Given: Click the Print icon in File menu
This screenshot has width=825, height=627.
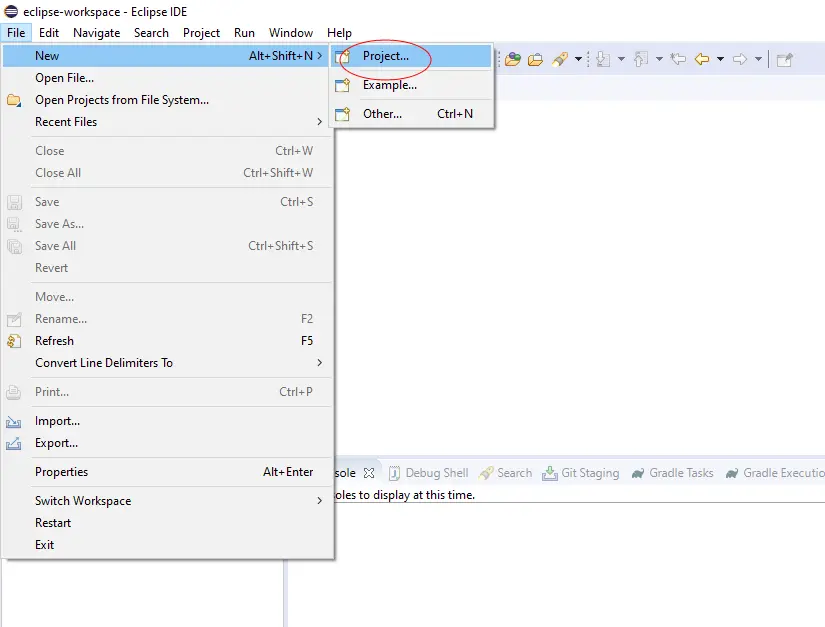Looking at the screenshot, I should [14, 392].
